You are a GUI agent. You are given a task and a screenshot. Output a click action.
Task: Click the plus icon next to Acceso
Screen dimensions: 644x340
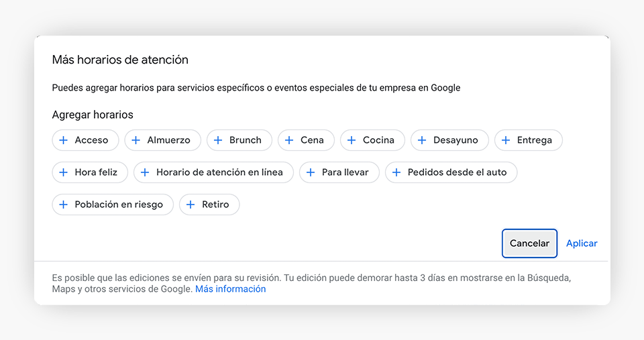pyautogui.click(x=63, y=140)
